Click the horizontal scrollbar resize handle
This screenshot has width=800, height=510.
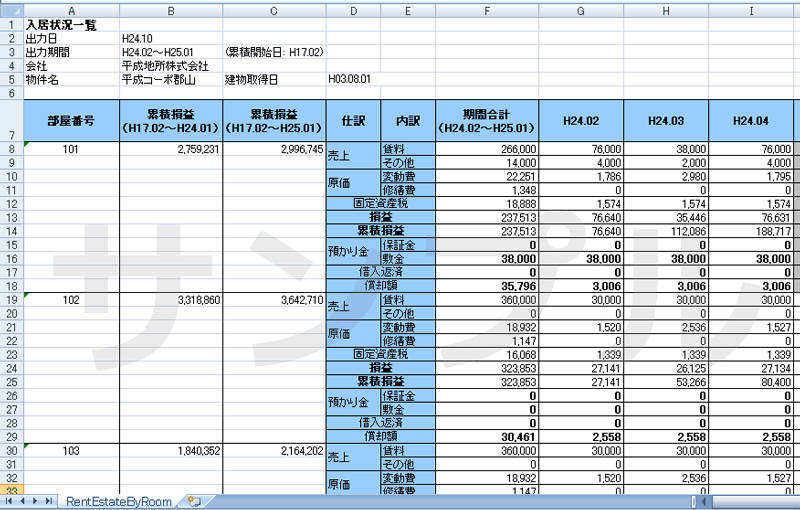[696, 501]
